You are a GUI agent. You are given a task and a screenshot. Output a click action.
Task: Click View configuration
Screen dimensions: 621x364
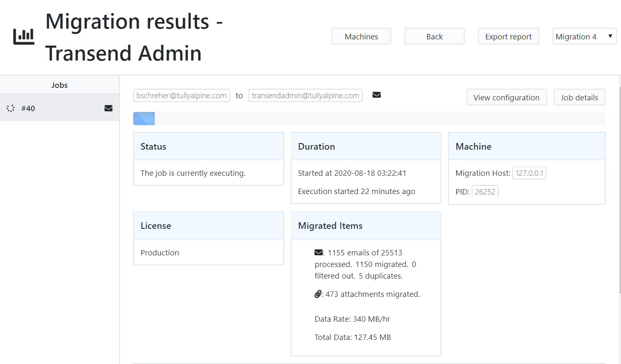(x=507, y=97)
